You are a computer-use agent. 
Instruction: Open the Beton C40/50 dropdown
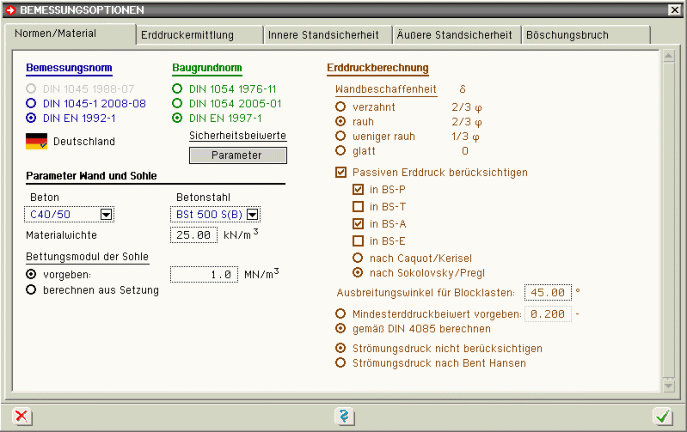pos(106,214)
